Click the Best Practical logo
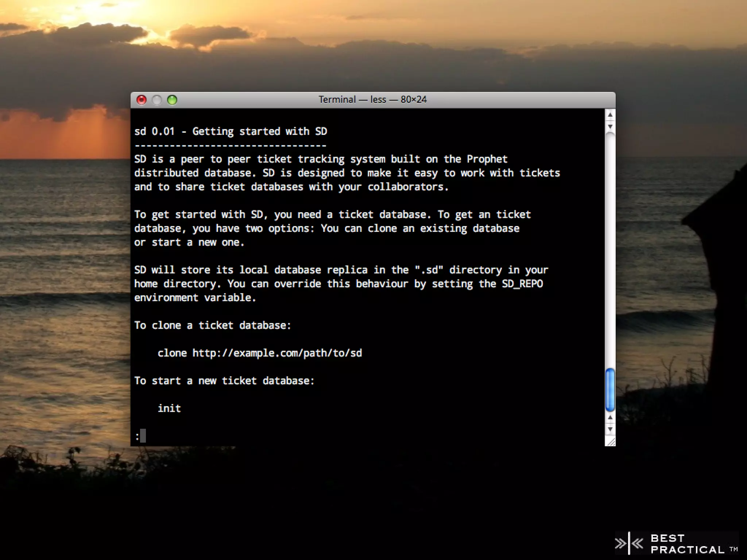 click(x=677, y=544)
